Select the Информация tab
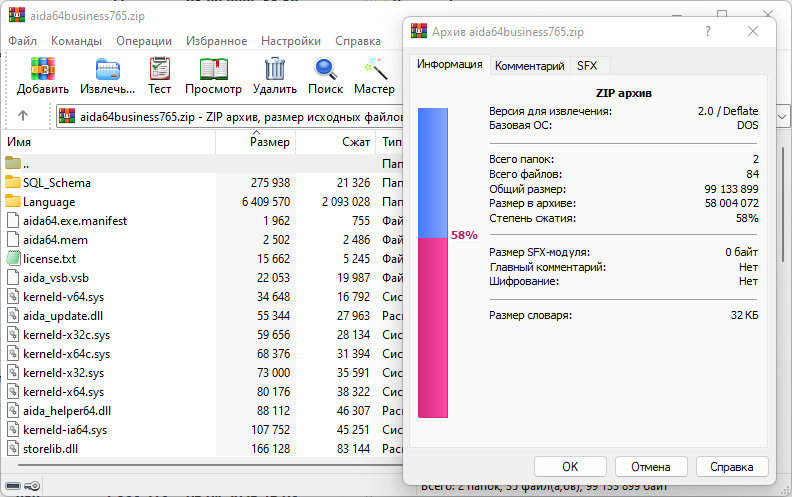 449,65
